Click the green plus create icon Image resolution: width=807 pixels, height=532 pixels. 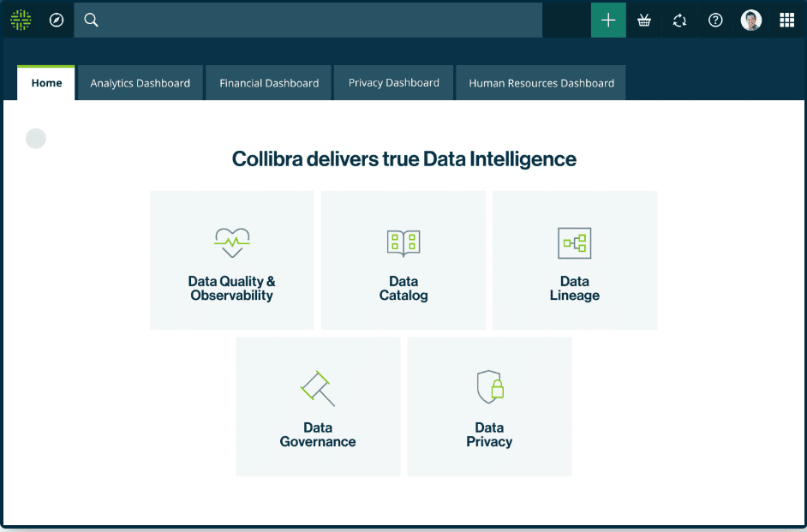click(x=607, y=19)
